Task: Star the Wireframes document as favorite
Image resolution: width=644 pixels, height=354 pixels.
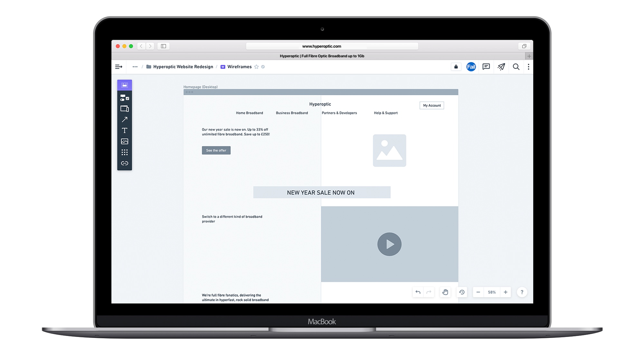Action: 256,67
